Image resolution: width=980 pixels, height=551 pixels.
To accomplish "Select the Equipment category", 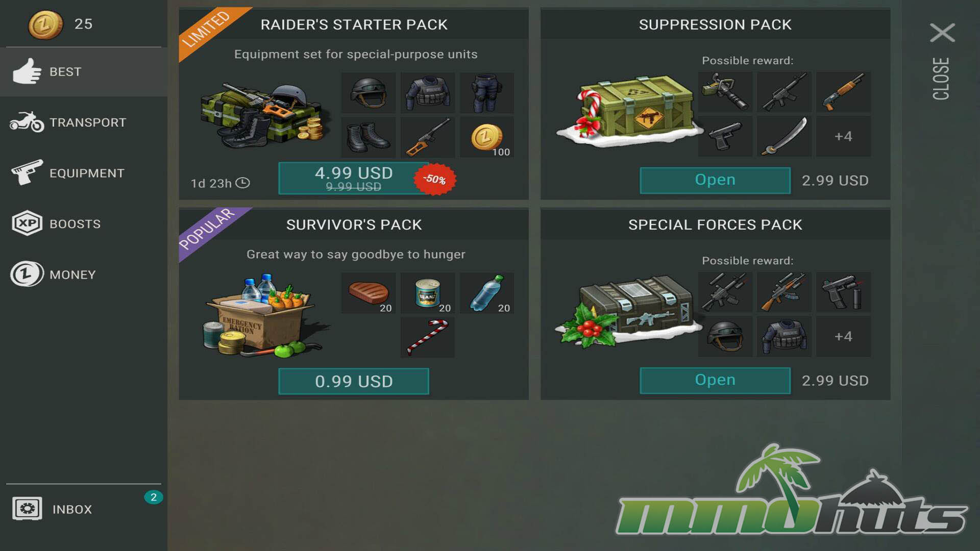I will [84, 173].
